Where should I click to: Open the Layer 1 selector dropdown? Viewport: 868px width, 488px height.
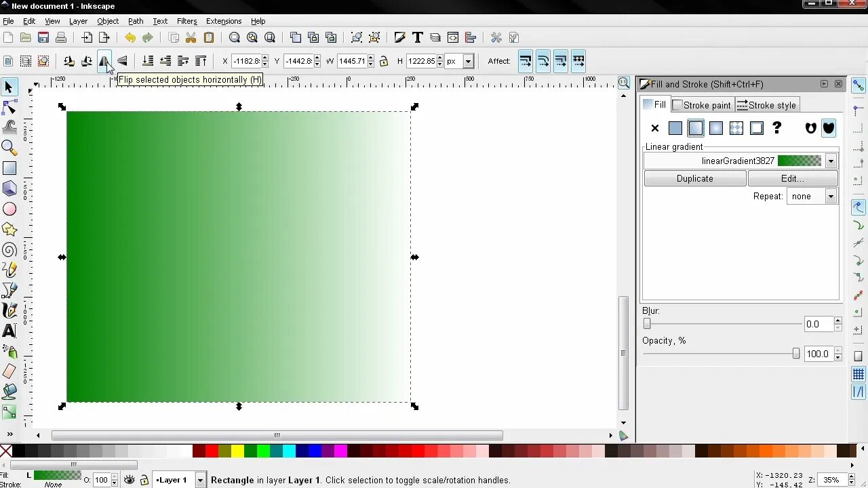pyautogui.click(x=200, y=480)
